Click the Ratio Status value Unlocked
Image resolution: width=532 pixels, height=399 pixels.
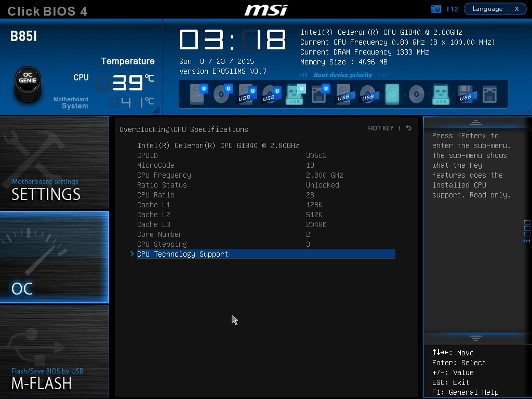pos(322,185)
